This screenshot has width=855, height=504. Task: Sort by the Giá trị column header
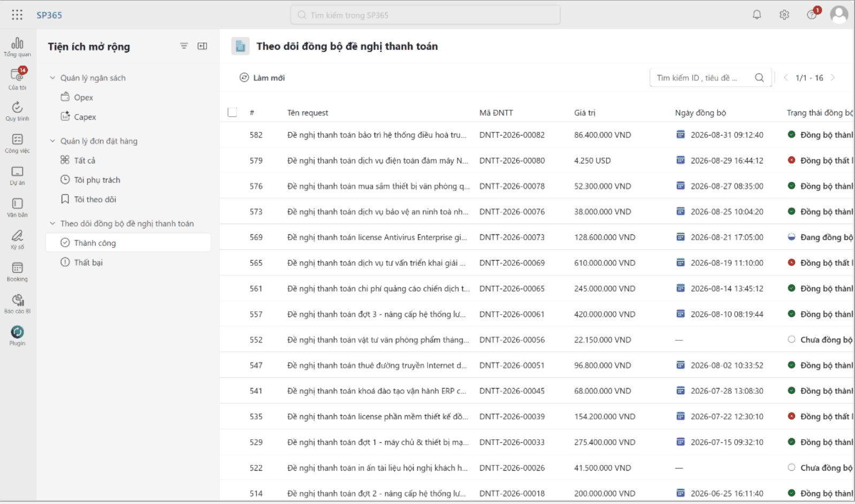[585, 112]
